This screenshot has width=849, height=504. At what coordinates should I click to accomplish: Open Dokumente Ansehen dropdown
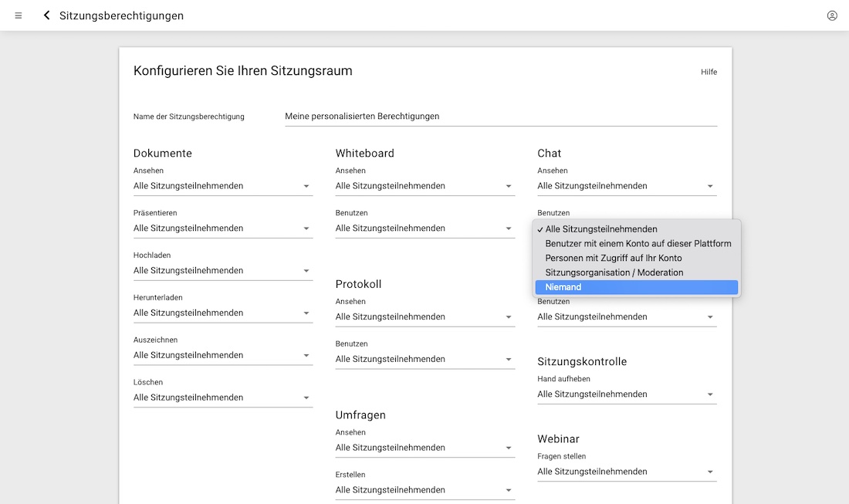click(x=222, y=186)
